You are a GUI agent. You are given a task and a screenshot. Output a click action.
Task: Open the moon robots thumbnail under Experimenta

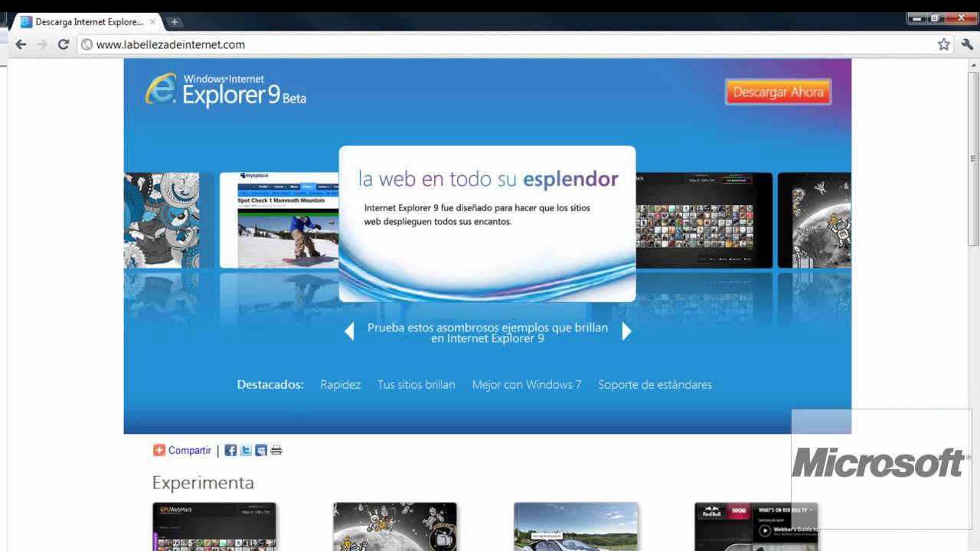(x=395, y=527)
